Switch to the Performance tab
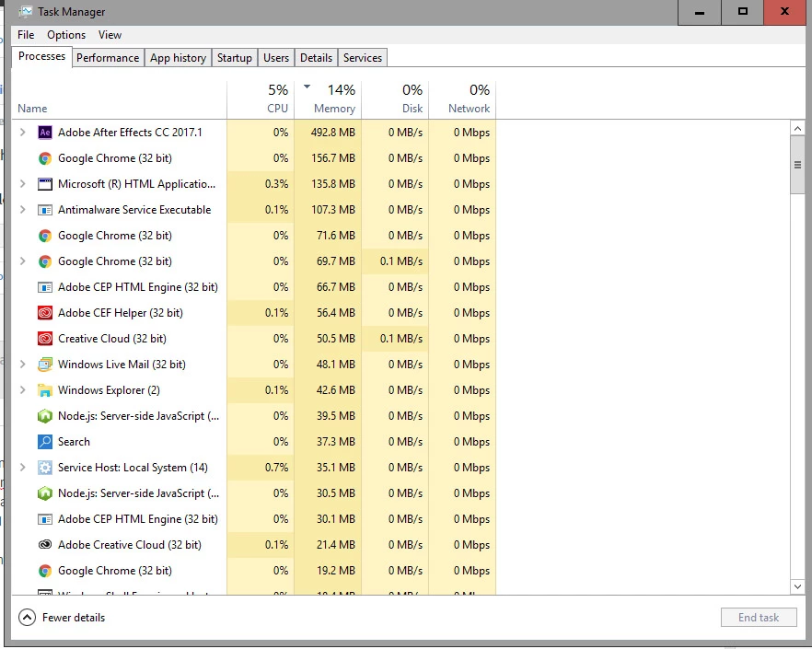The image size is (812, 649). click(108, 57)
